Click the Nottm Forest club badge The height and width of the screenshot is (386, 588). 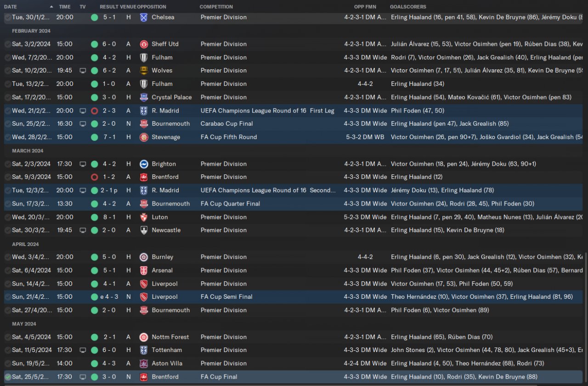[144, 337]
